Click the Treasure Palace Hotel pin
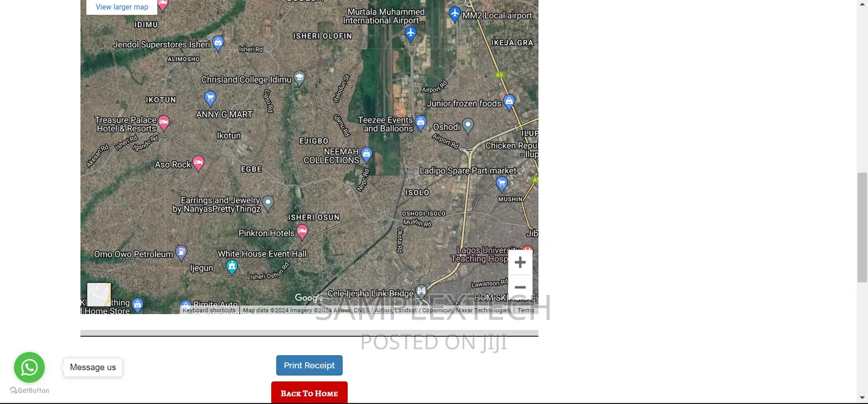The height and width of the screenshot is (404, 868). (x=163, y=123)
